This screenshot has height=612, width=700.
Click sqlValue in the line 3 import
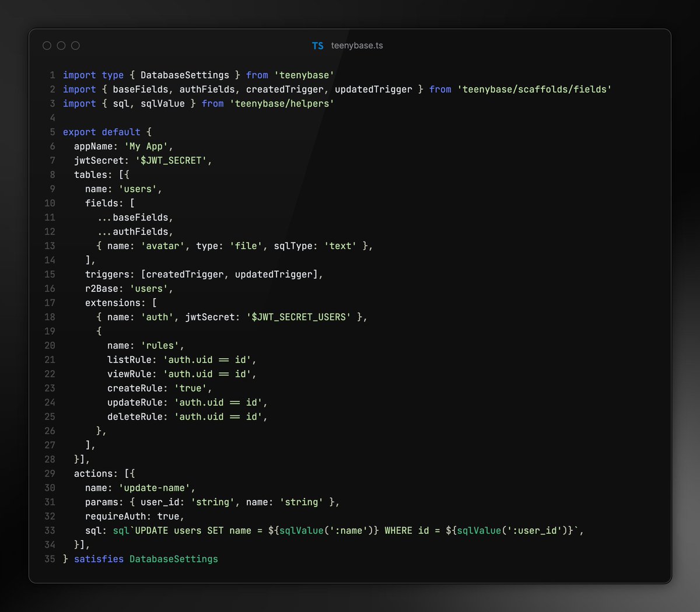[163, 103]
